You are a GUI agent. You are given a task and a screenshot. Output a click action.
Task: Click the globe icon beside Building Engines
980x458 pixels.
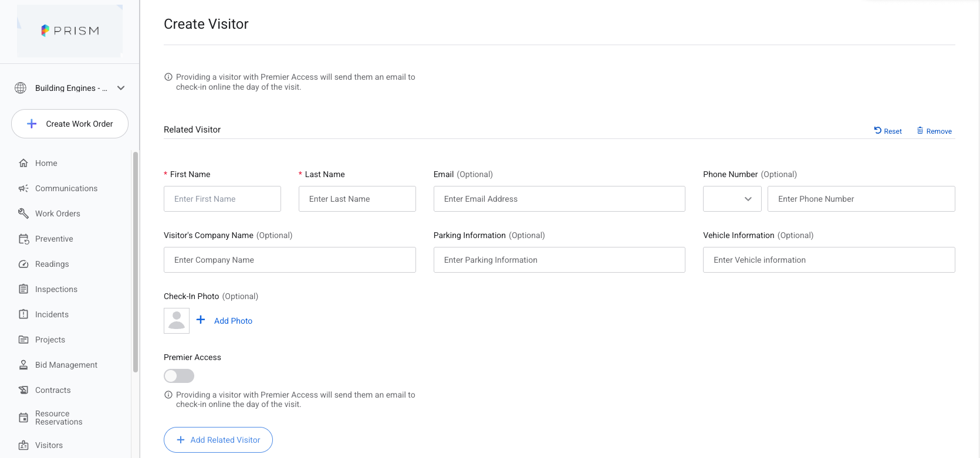(x=21, y=88)
